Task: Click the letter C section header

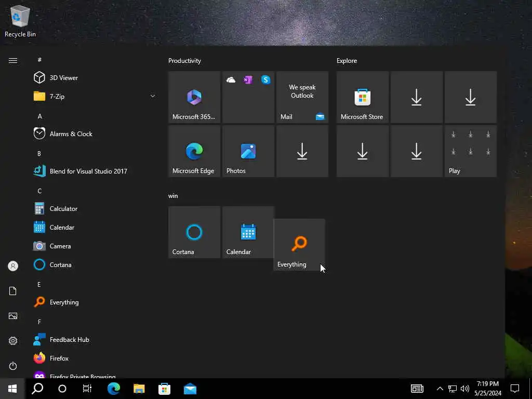Action: (39, 191)
